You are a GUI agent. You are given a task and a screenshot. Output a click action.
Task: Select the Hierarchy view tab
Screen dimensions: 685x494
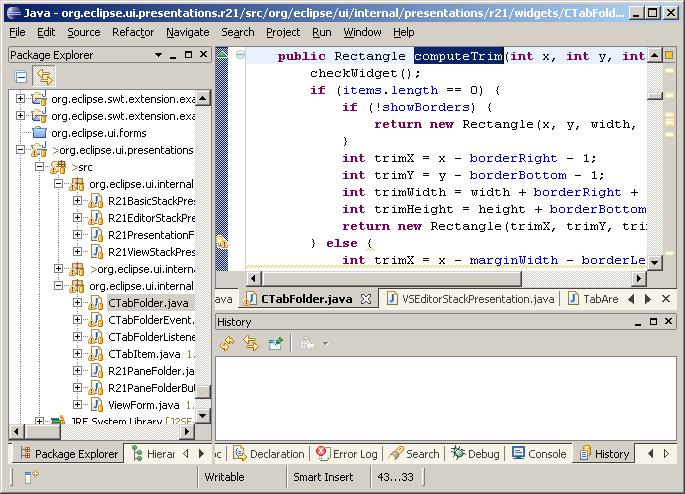point(154,454)
